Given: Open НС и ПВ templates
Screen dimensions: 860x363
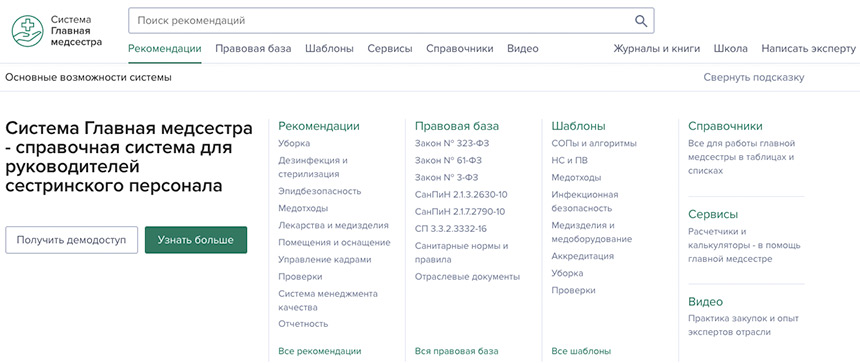Looking at the screenshot, I should [x=569, y=160].
